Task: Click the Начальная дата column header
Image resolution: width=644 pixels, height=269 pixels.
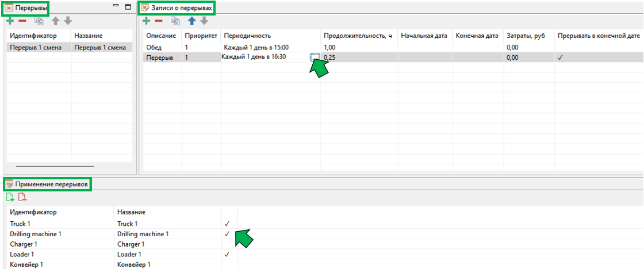Action: [x=425, y=36]
